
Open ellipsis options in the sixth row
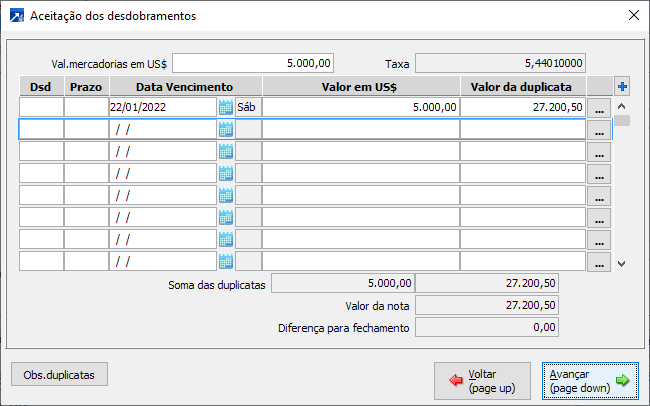(599, 217)
